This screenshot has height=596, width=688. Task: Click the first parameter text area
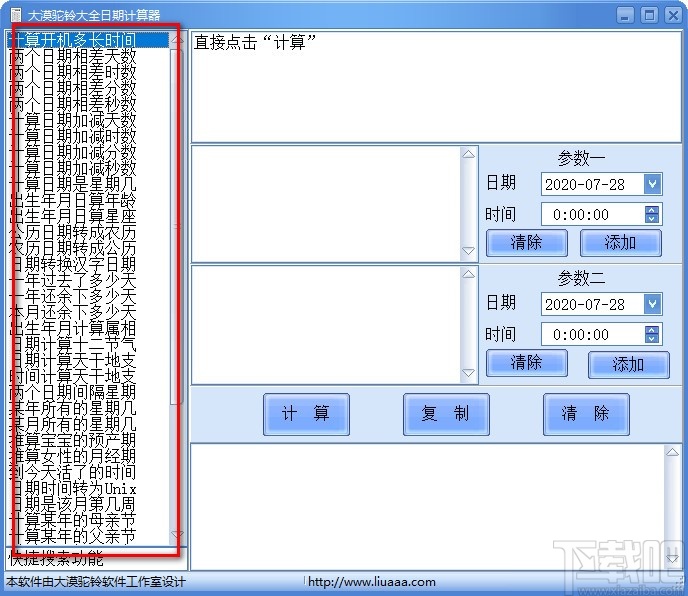pos(326,204)
